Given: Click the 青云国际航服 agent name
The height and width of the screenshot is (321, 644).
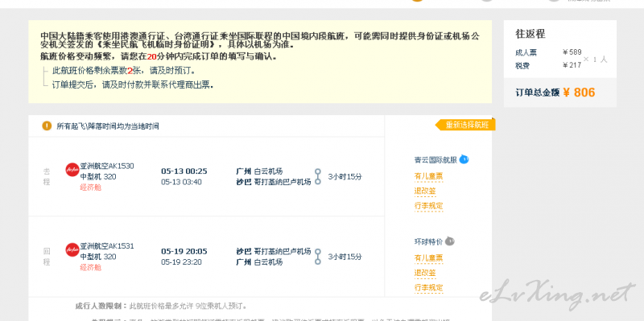Looking at the screenshot, I should pos(436,160).
